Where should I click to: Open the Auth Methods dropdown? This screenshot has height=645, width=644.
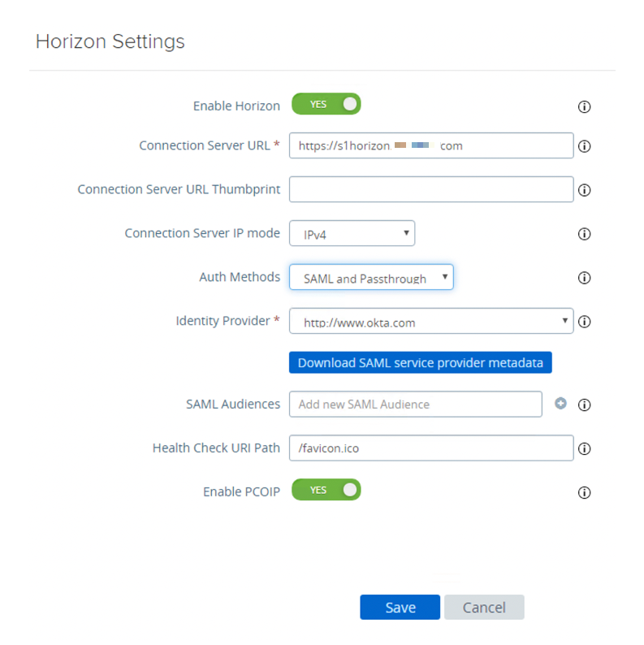[371, 278]
